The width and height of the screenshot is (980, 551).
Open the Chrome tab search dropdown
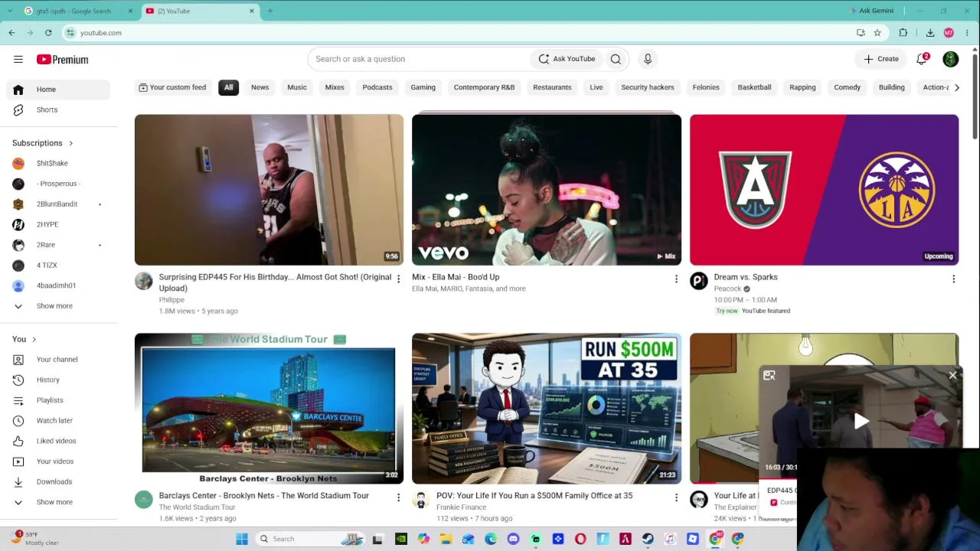9,11
